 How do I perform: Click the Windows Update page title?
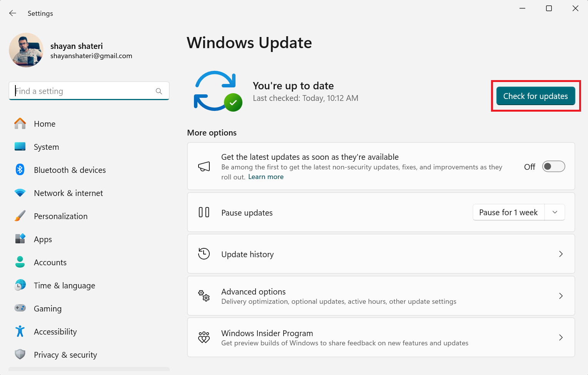click(x=249, y=43)
